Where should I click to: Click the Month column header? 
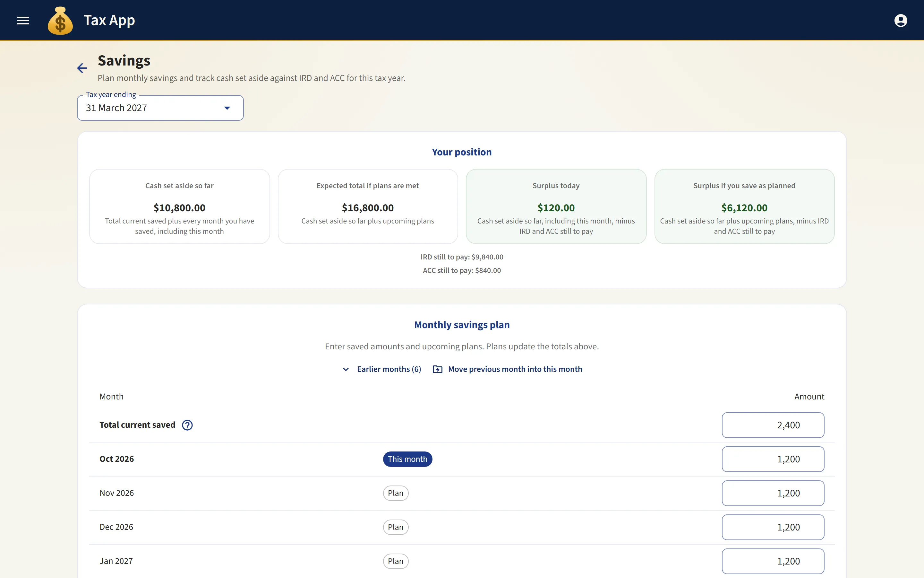(112, 397)
